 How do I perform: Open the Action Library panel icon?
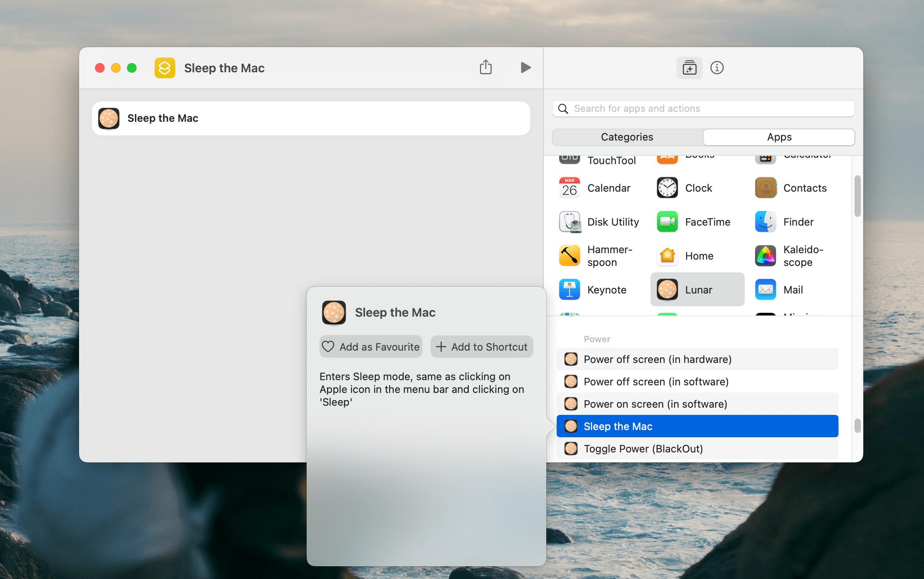point(689,68)
